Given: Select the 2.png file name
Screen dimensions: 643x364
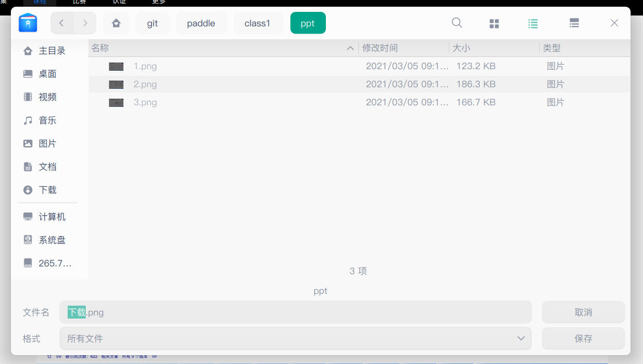Looking at the screenshot, I should pos(145,84).
